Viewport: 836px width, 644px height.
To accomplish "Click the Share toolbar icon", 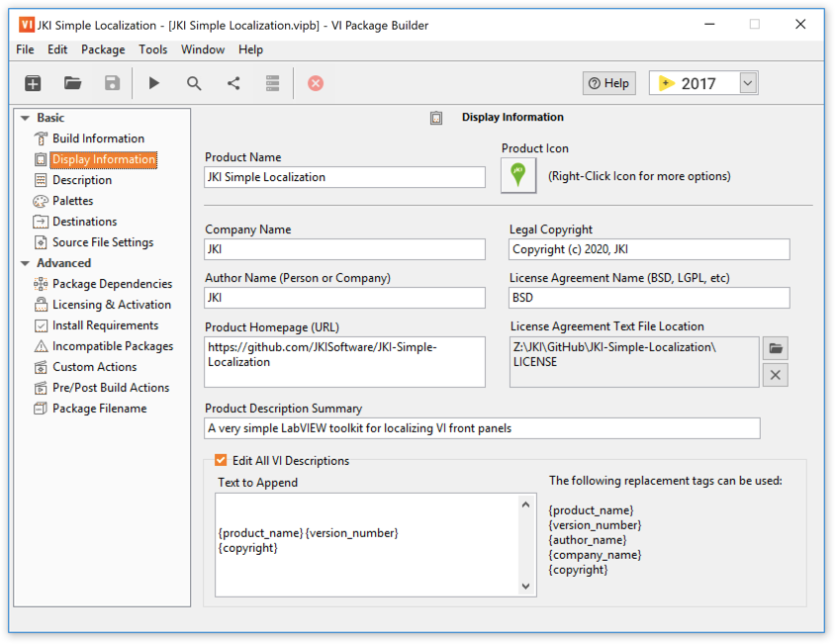I will pyautogui.click(x=233, y=83).
